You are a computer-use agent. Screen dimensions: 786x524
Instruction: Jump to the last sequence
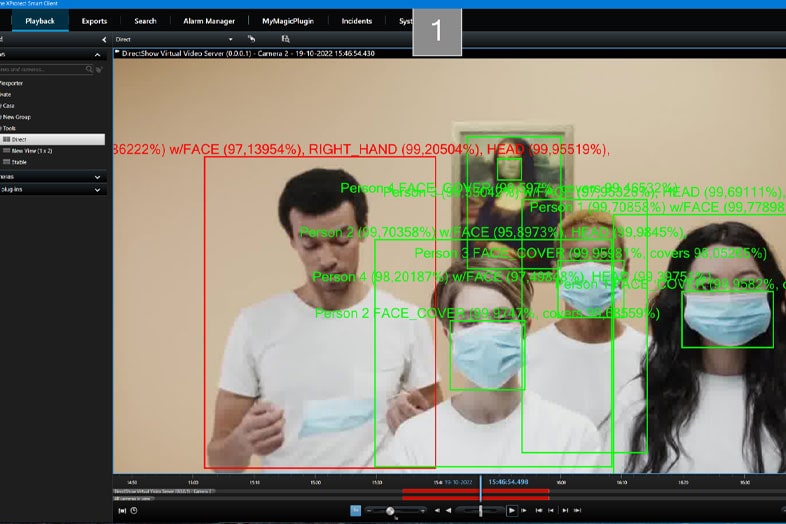577,510
